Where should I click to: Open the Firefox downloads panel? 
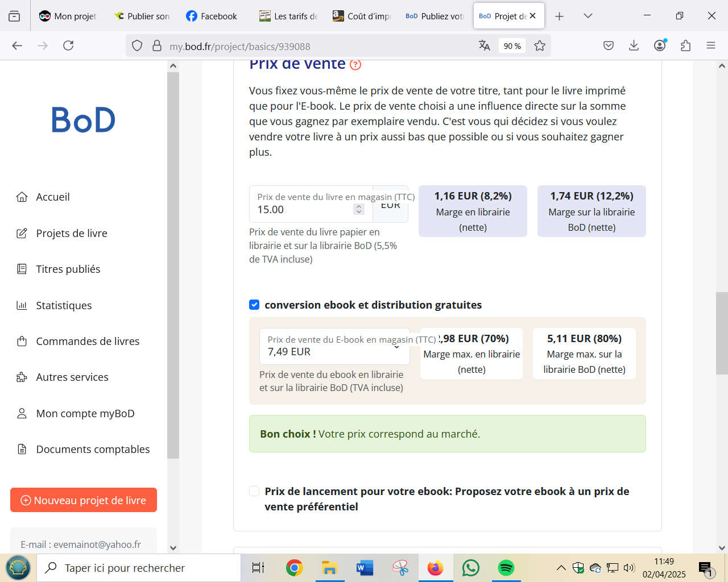[634, 46]
